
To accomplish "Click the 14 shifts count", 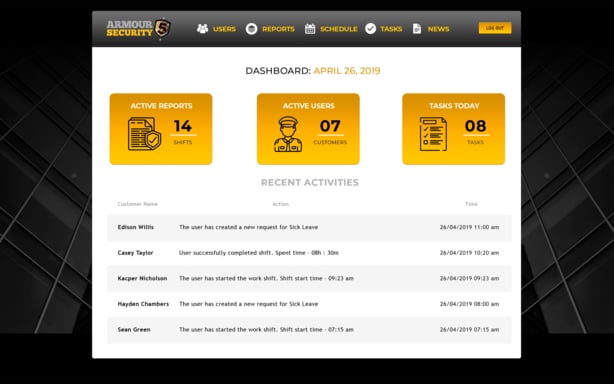I will (x=183, y=126).
